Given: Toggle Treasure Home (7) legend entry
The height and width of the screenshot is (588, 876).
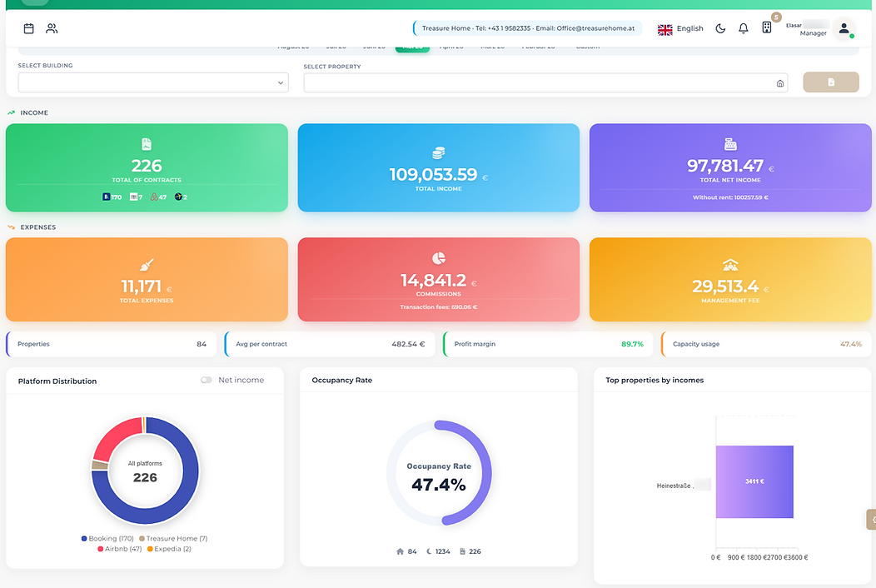Looking at the screenshot, I should tap(173, 539).
